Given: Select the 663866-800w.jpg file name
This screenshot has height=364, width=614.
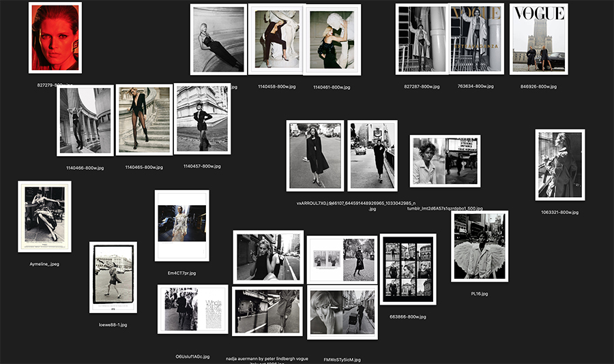Looking at the screenshot, I should point(408,317).
